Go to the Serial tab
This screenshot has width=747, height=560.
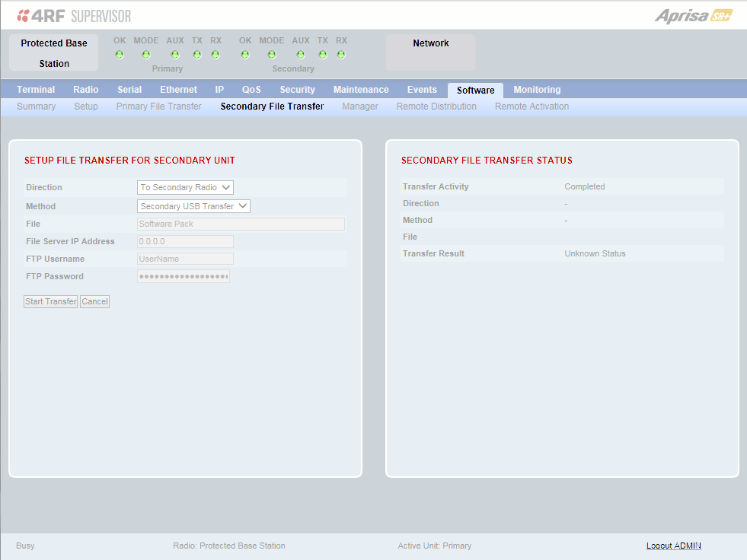tap(129, 90)
